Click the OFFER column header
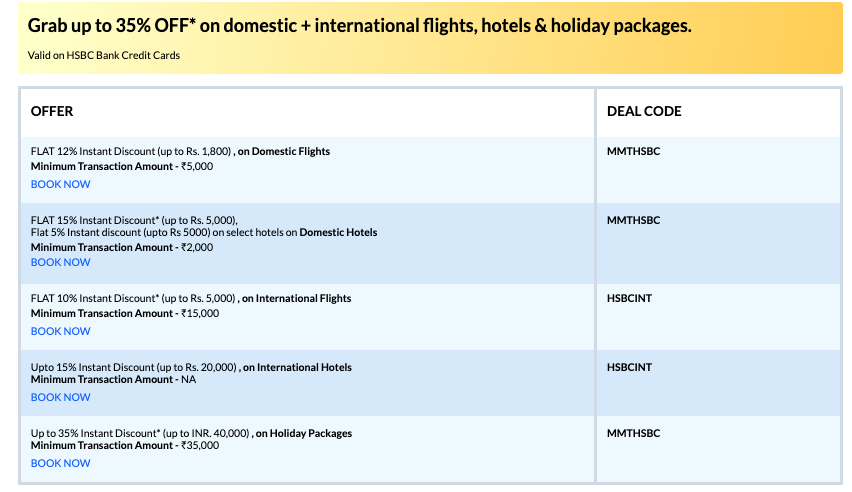Viewport: 852px width, 492px height. pos(52,111)
